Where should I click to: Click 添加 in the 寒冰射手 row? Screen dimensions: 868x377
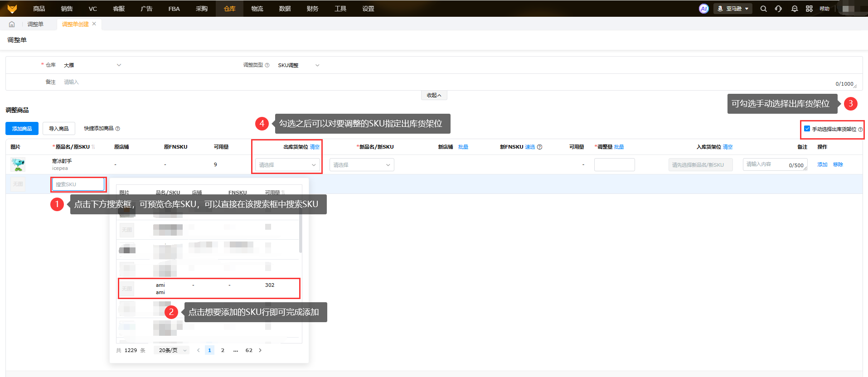point(822,164)
